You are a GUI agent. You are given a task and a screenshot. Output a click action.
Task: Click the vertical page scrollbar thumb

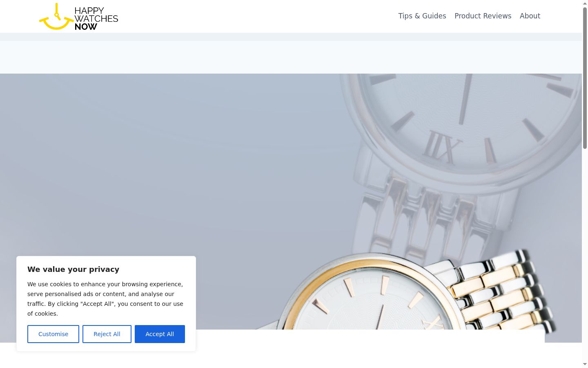585,78
